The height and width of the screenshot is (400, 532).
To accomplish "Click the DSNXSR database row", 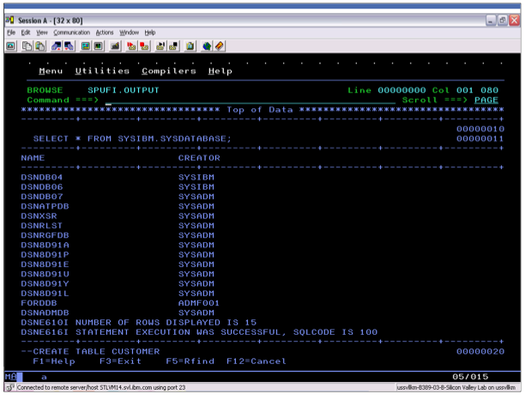I will point(118,216).
